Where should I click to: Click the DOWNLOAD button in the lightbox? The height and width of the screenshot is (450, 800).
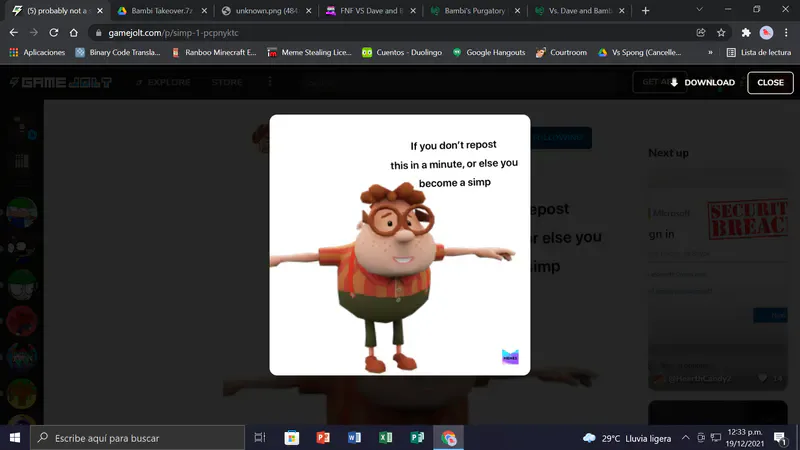click(x=703, y=83)
